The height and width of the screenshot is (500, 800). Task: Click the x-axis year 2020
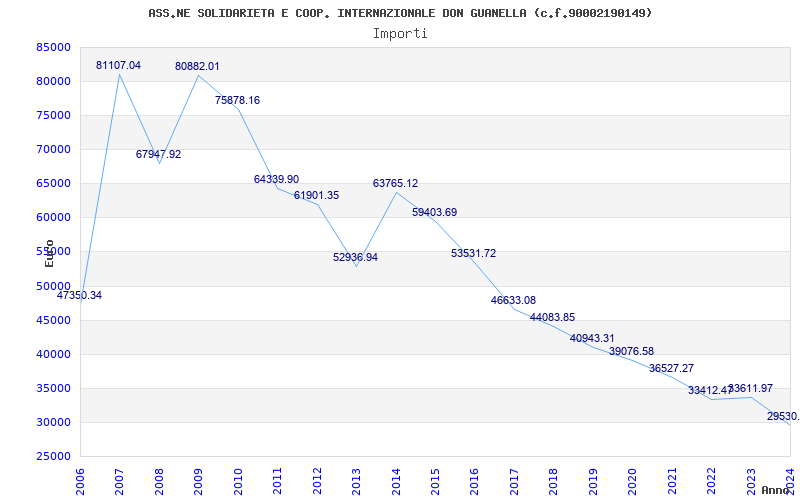tap(633, 481)
